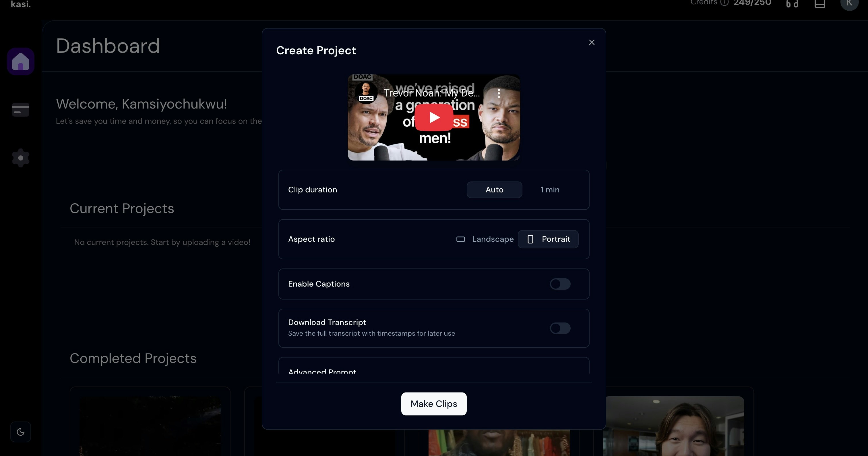Click the Create Project dialog title
Viewport: 868px width, 456px height.
pyautogui.click(x=316, y=51)
